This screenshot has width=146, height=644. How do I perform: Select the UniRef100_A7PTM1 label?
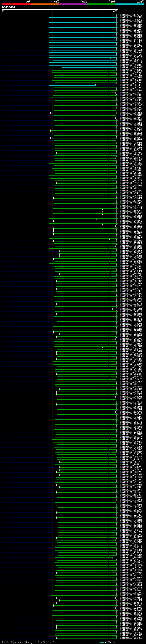[x=131, y=98]
